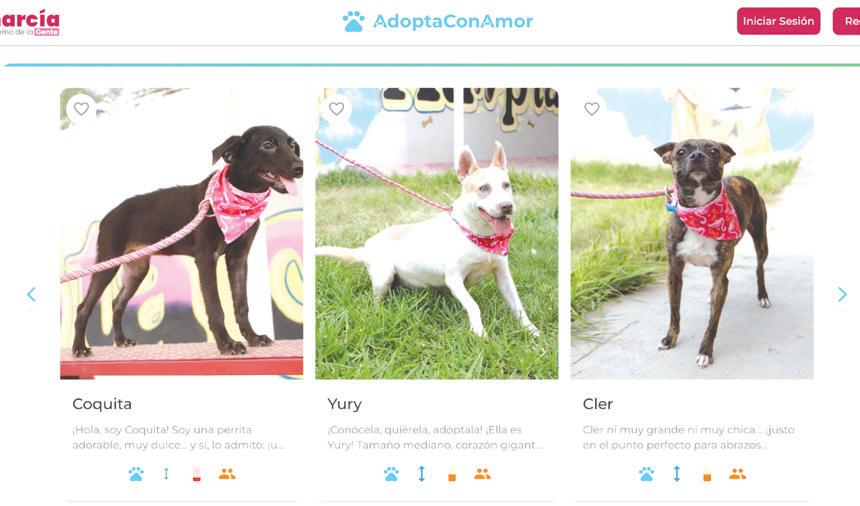Click the Iniciar Sesión button
This screenshot has width=860, height=506.
pyautogui.click(x=778, y=21)
